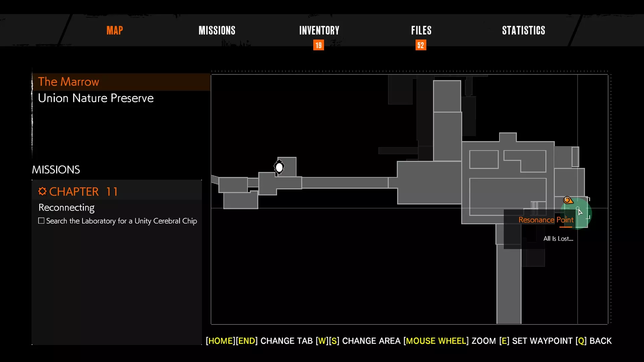This screenshot has width=644, height=362.
Task: Open the Missions tab
Action: [x=217, y=31]
